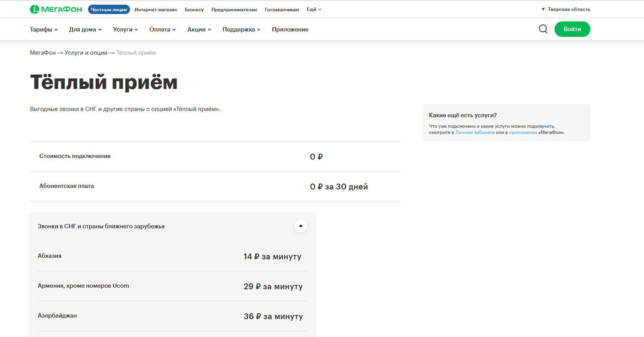Expand the Оплата menu
The height and width of the screenshot is (337, 644).
(163, 30)
